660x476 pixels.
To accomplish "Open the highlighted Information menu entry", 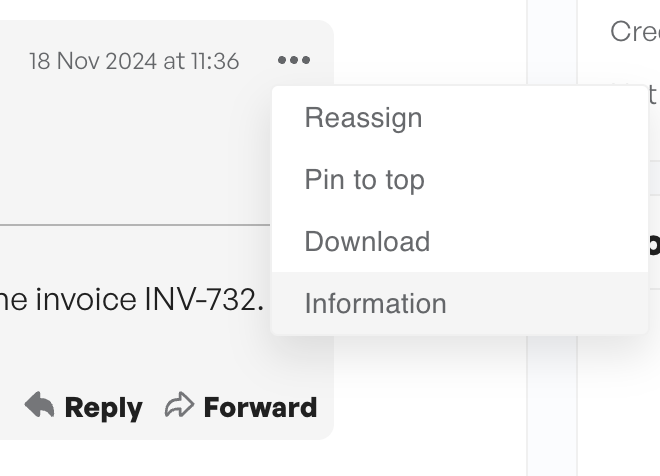I will (460, 303).
